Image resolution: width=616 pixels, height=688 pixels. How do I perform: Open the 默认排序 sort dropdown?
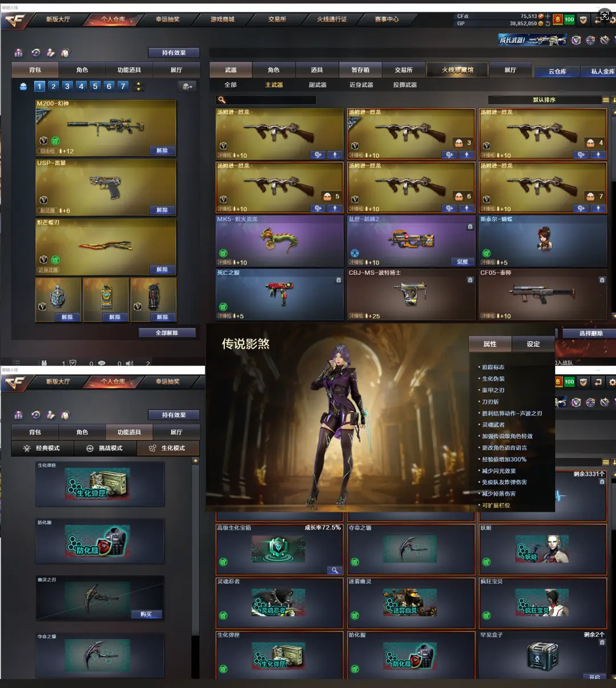(x=544, y=100)
